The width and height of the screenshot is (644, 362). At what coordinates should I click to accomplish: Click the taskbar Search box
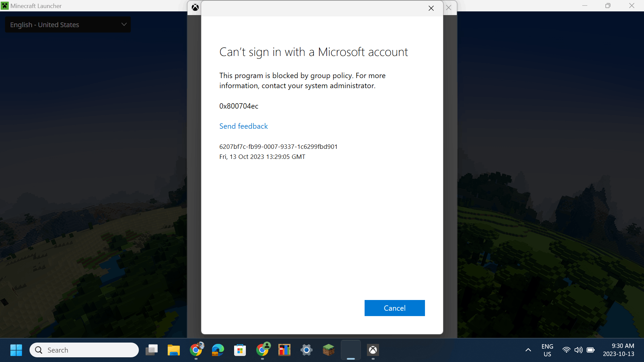coord(84,350)
